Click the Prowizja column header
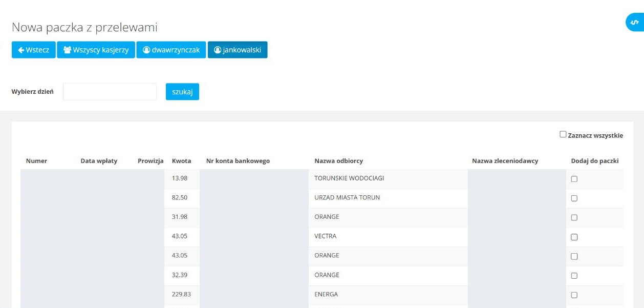This screenshot has height=308, width=644. [x=151, y=161]
